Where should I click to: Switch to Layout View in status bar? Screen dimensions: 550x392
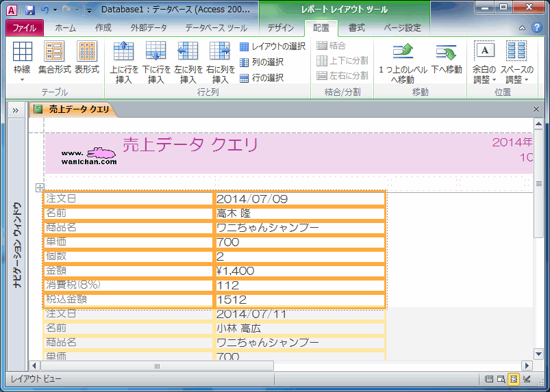514,379
